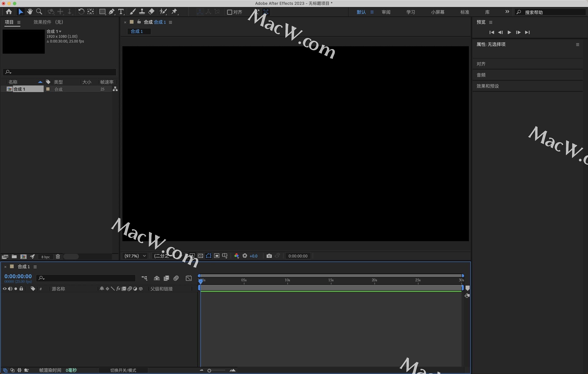Open the 属性 panel menu
588x374 pixels.
578,45
